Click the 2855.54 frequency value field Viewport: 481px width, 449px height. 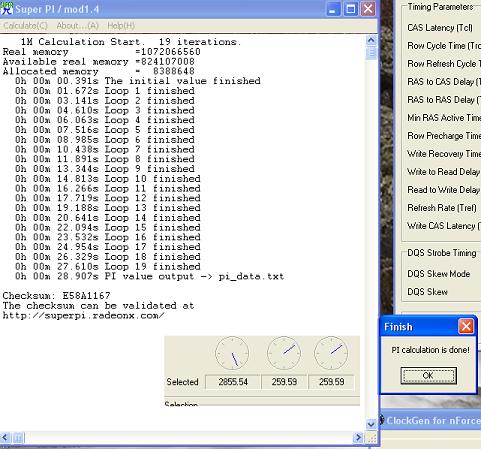click(233, 382)
